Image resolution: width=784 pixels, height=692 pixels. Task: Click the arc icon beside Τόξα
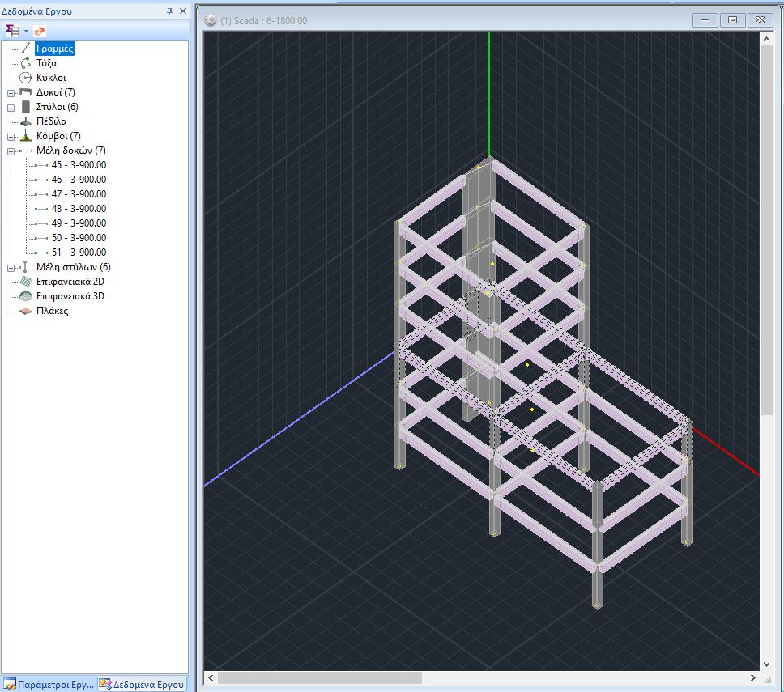click(26, 63)
